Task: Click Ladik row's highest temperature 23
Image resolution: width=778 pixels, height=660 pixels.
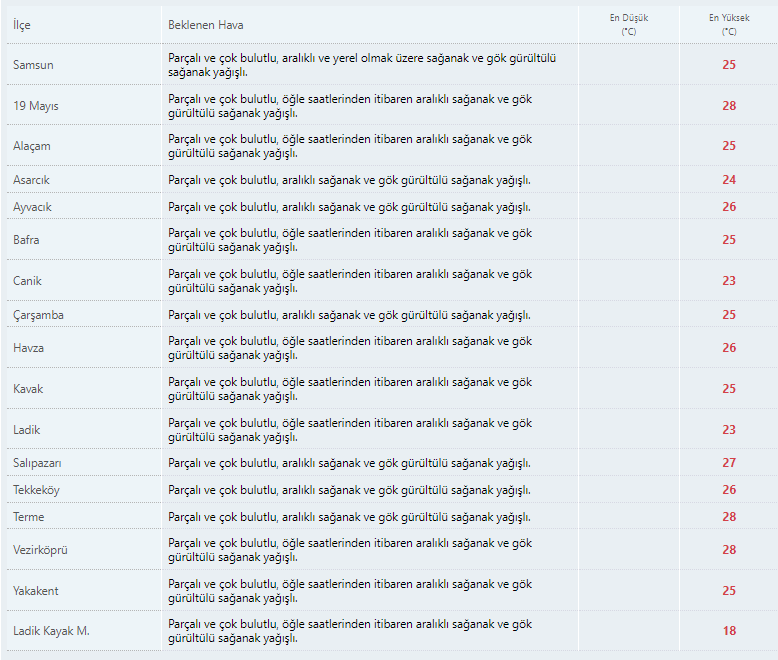Action: tap(729, 430)
